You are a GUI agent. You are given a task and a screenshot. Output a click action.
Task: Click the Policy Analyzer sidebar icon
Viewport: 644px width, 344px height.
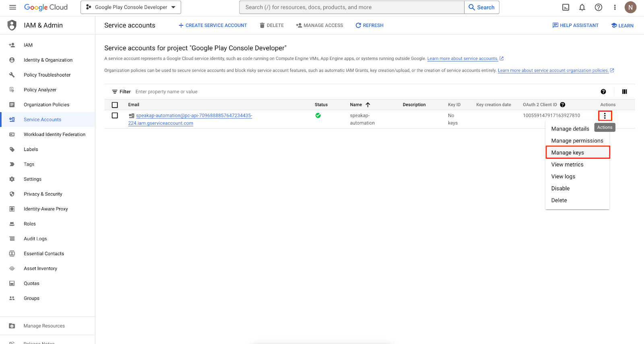12,90
